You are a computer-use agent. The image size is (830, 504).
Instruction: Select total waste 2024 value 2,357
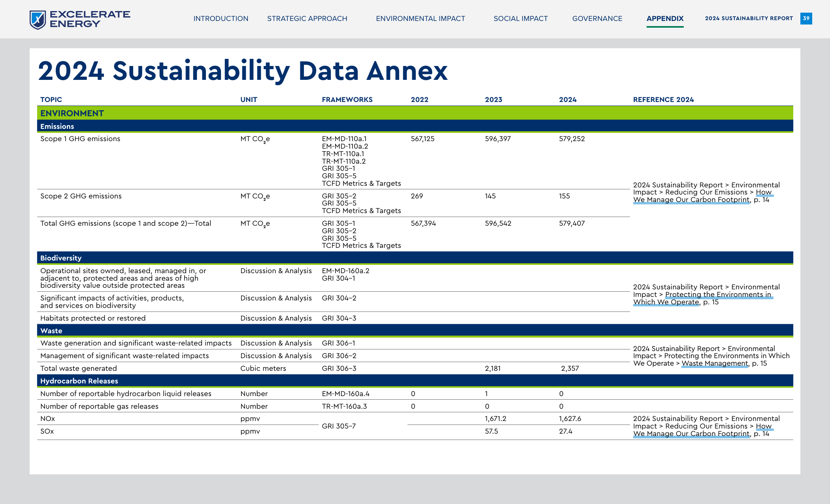click(570, 368)
